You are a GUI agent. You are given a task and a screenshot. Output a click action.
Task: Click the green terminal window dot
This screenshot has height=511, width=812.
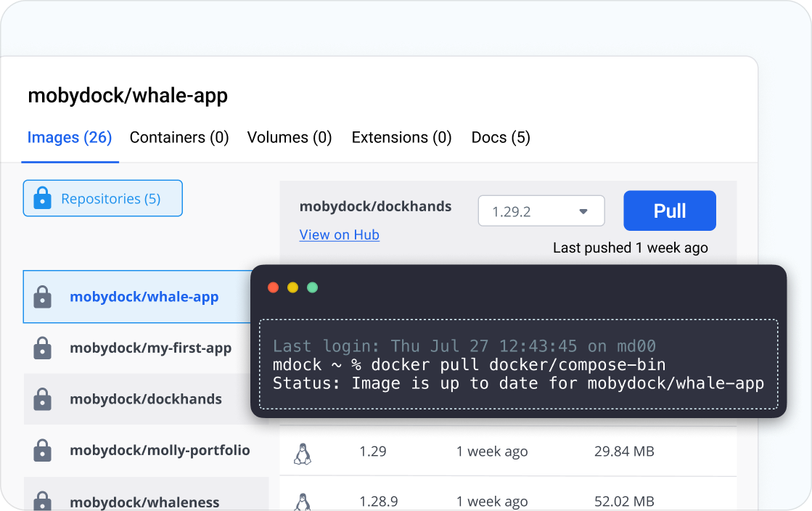tap(313, 287)
